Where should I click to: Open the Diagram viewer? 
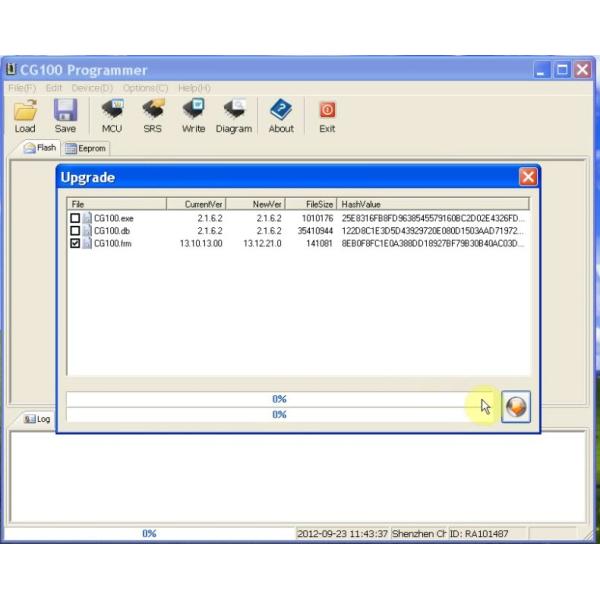234,110
